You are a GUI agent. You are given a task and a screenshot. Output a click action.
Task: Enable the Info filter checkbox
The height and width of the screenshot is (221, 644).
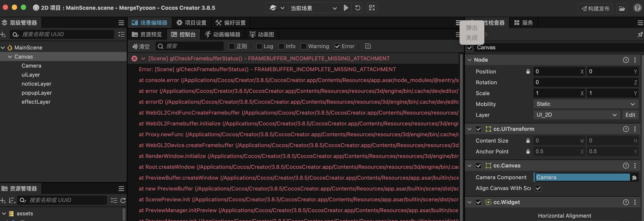click(281, 46)
